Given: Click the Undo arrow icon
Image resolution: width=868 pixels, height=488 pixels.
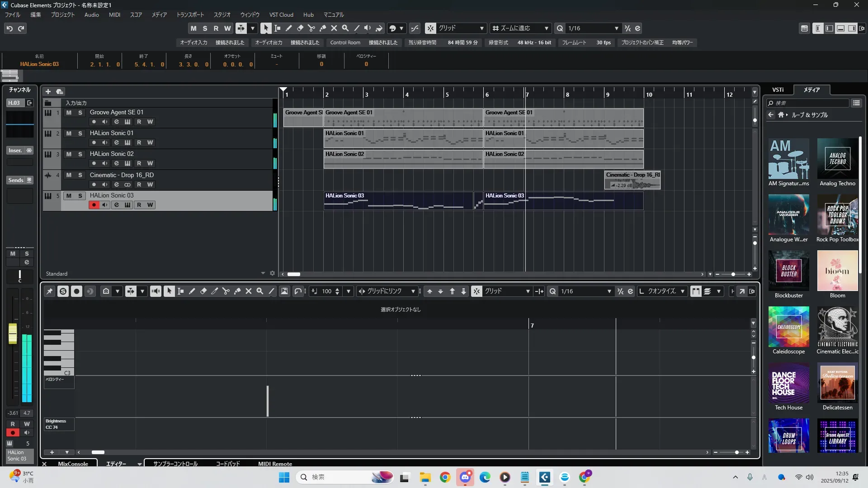Looking at the screenshot, I should coord(9,28).
